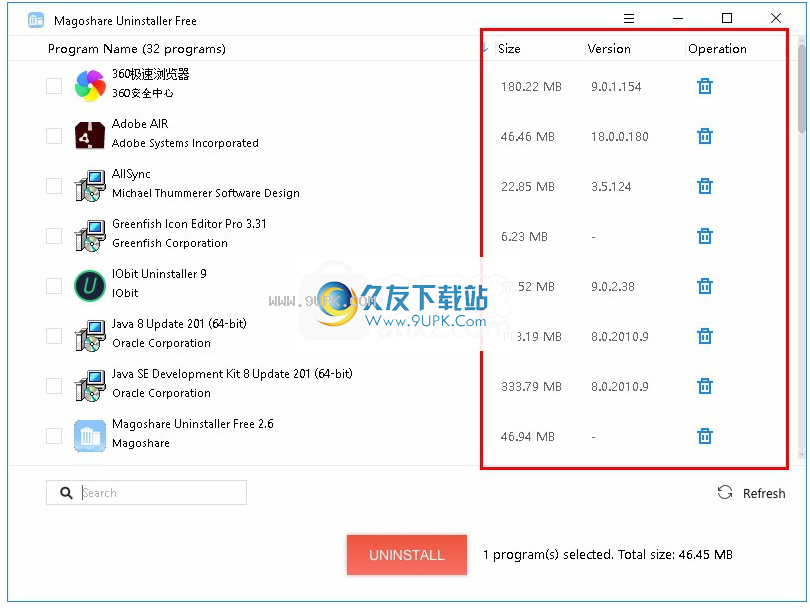Click the Version column header
Viewport: 810px width, 608px height.
click(x=609, y=49)
